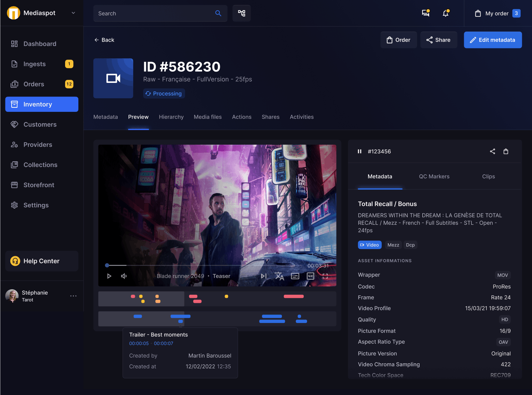
Task: Click the Share button
Action: (x=439, y=40)
